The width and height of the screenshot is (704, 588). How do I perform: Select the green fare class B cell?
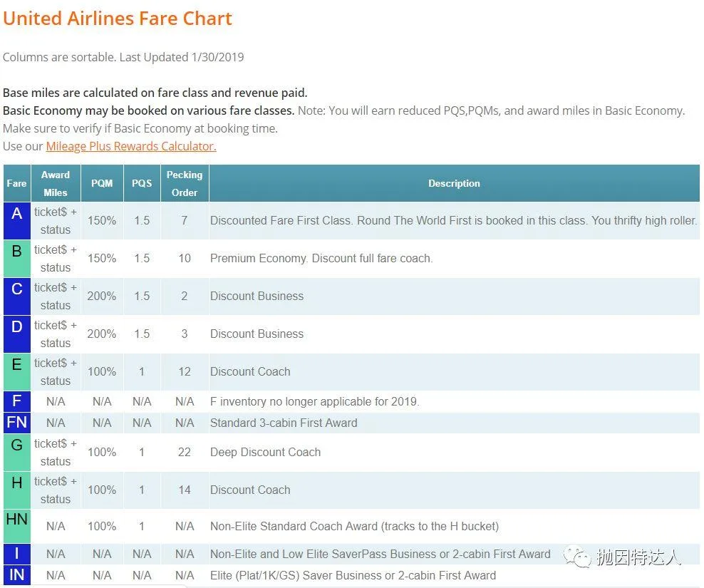coord(16,258)
